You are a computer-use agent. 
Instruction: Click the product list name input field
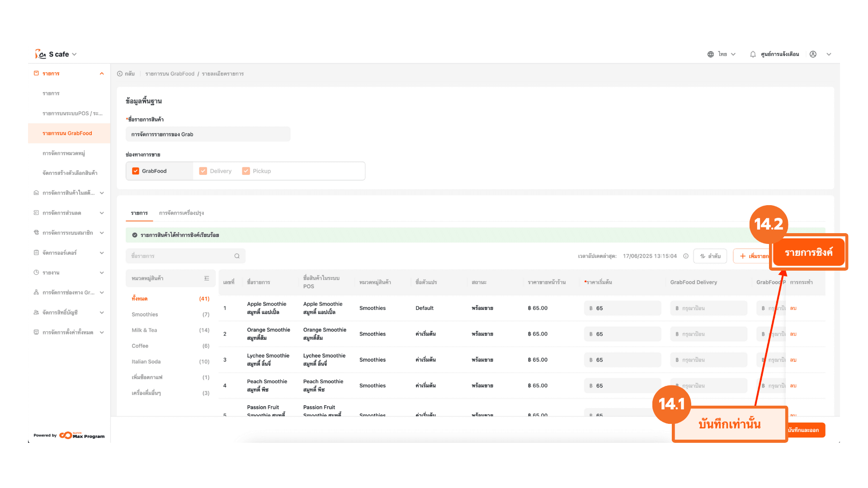click(208, 134)
